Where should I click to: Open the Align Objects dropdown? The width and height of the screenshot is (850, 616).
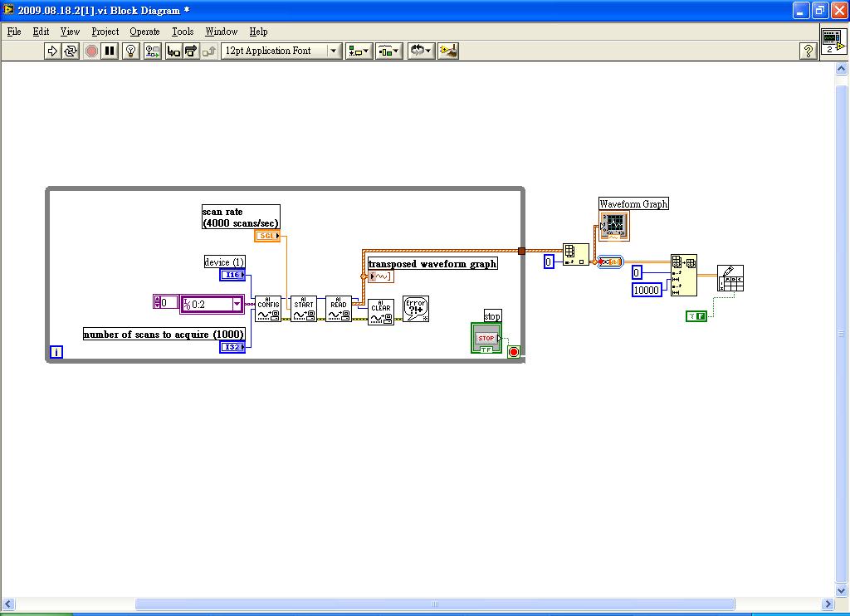359,51
